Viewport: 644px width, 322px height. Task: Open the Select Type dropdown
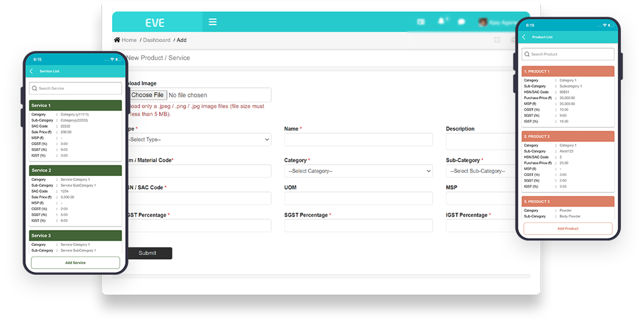pos(199,140)
